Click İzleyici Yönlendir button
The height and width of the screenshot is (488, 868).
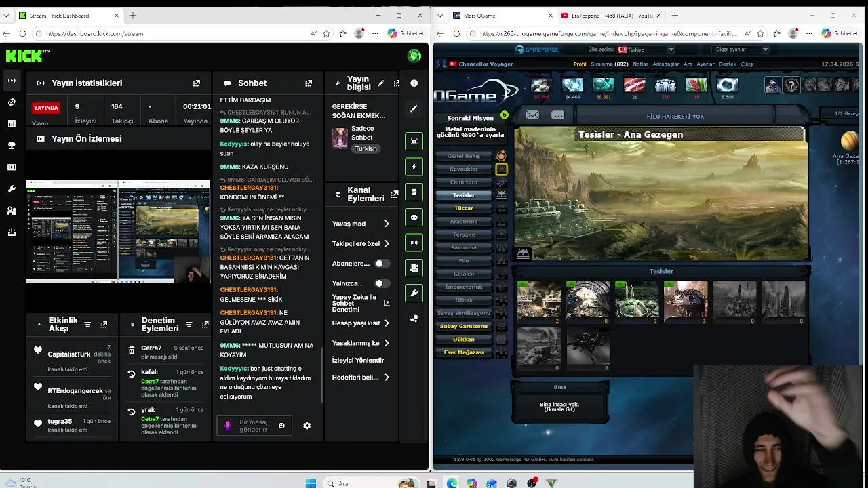[x=358, y=360]
